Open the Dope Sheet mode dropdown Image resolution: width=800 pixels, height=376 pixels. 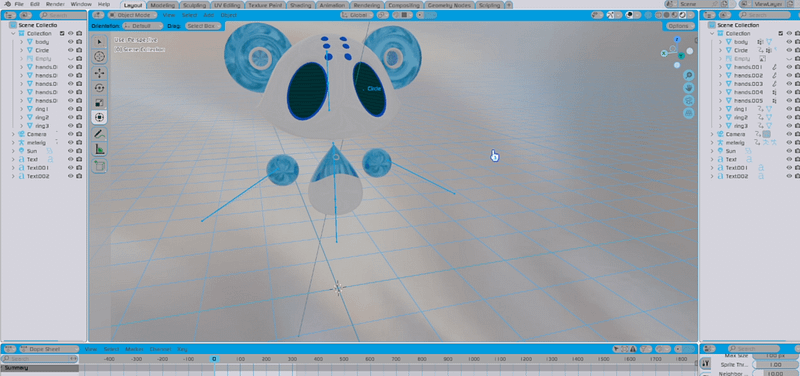point(48,349)
